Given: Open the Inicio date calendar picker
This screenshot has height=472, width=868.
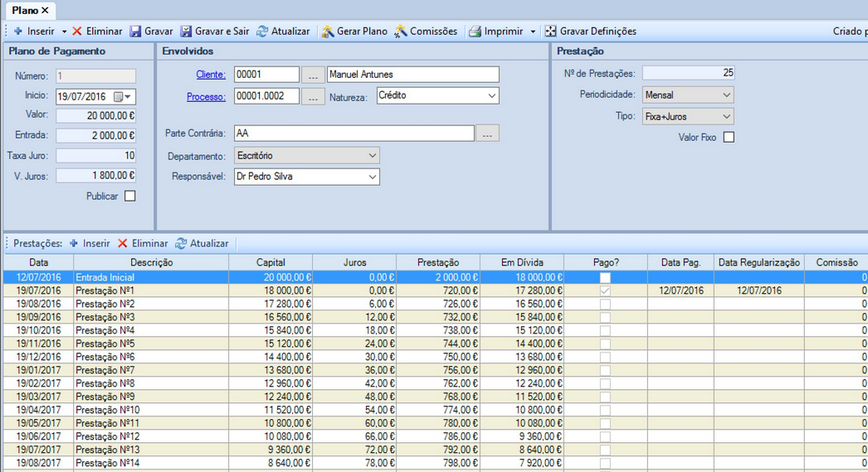Looking at the screenshot, I should pyautogui.click(x=123, y=97).
